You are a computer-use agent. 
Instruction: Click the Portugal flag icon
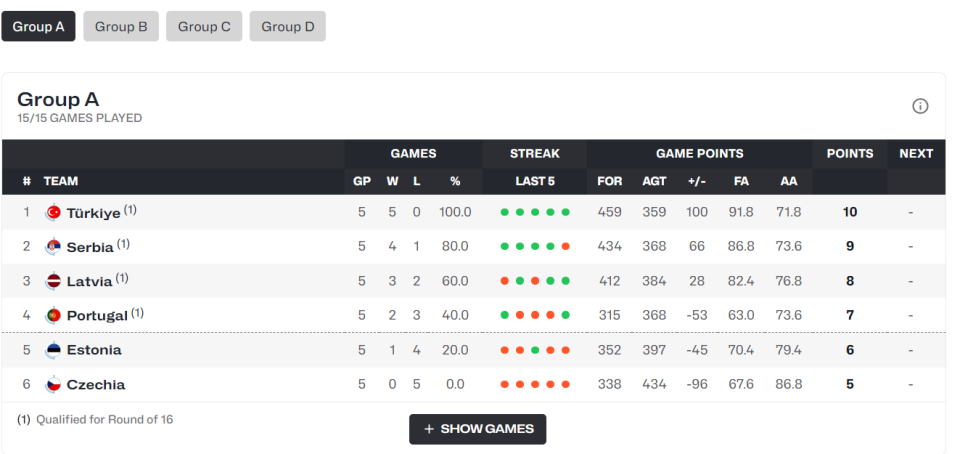coord(54,315)
